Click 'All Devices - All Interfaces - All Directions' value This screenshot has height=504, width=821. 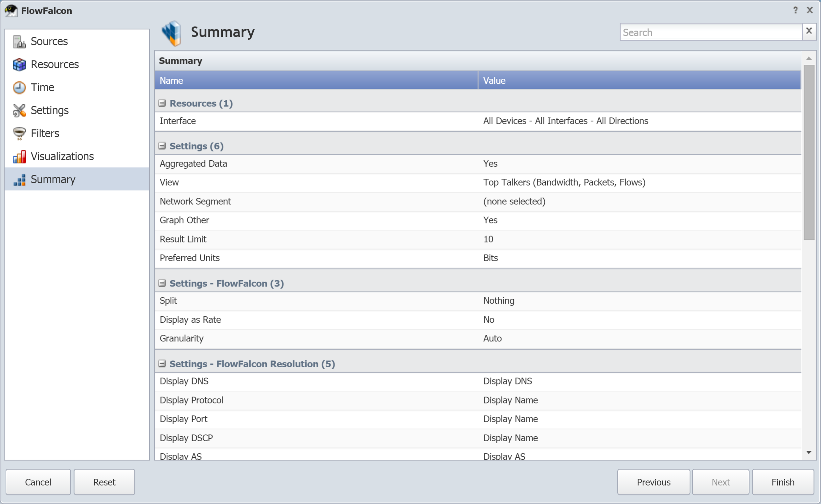[566, 121]
